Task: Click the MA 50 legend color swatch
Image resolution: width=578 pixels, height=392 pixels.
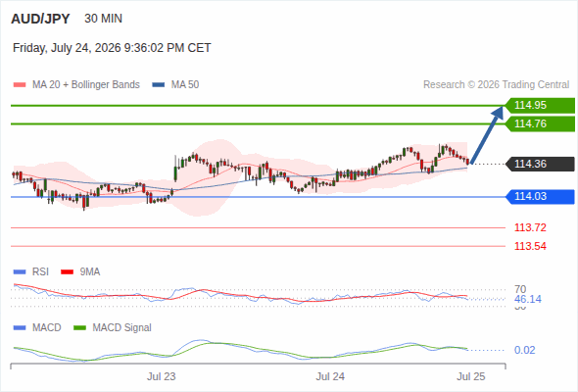Action: [x=159, y=85]
